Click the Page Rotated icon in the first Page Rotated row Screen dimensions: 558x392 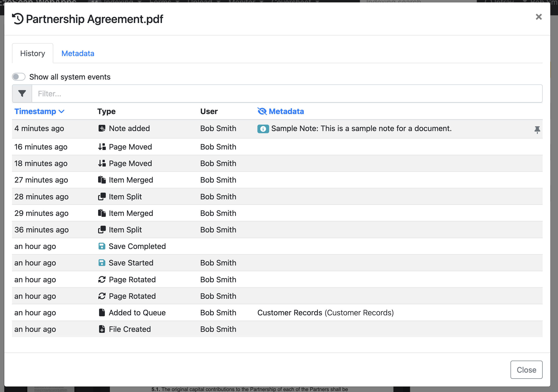(102, 279)
